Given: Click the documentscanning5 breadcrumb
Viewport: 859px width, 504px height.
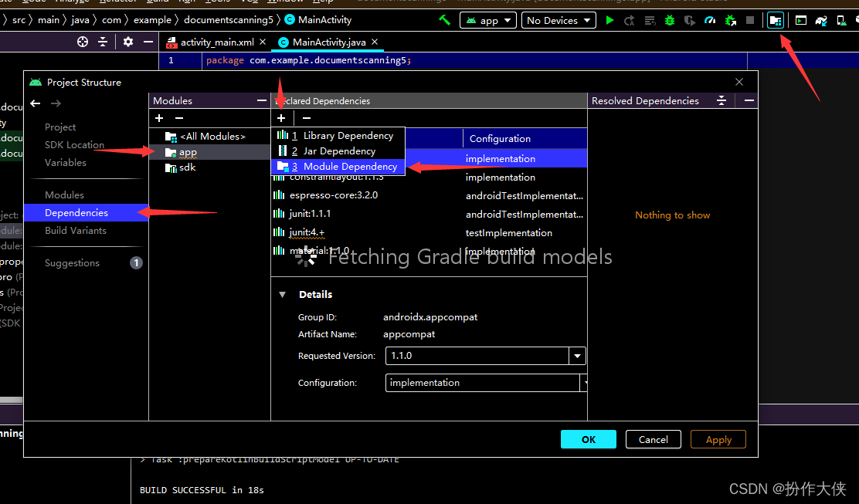Looking at the screenshot, I should click(229, 20).
